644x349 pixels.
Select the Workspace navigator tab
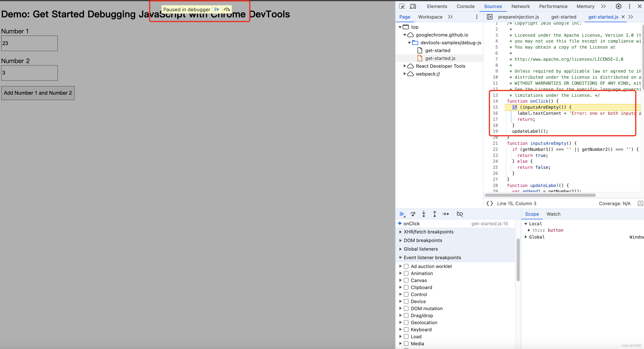(430, 17)
